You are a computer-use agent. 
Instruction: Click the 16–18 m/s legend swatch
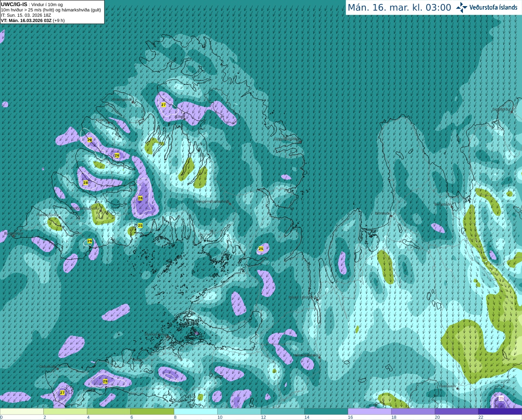click(369, 411)
